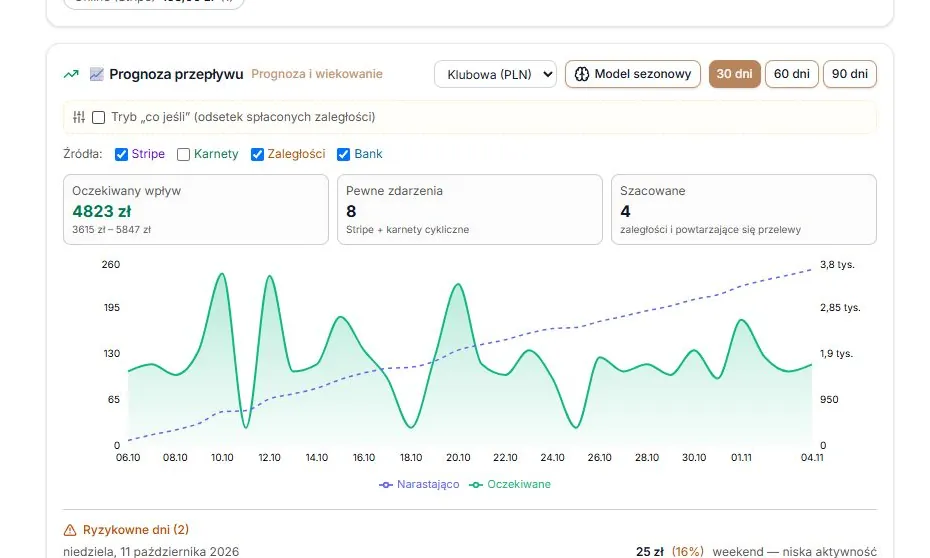The image size is (930, 558).
Task: Click the Prognoza przepływu heading
Action: point(176,74)
